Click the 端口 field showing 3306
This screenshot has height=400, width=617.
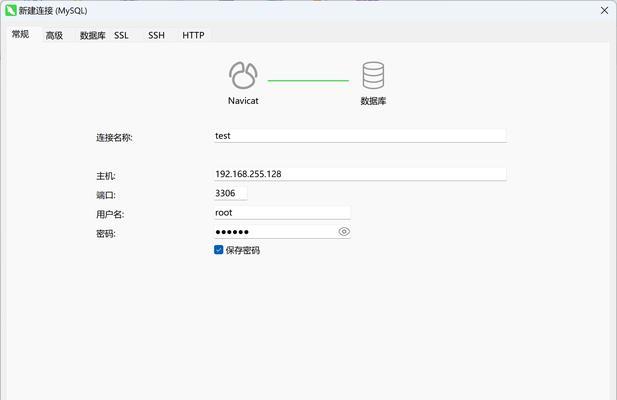point(231,193)
